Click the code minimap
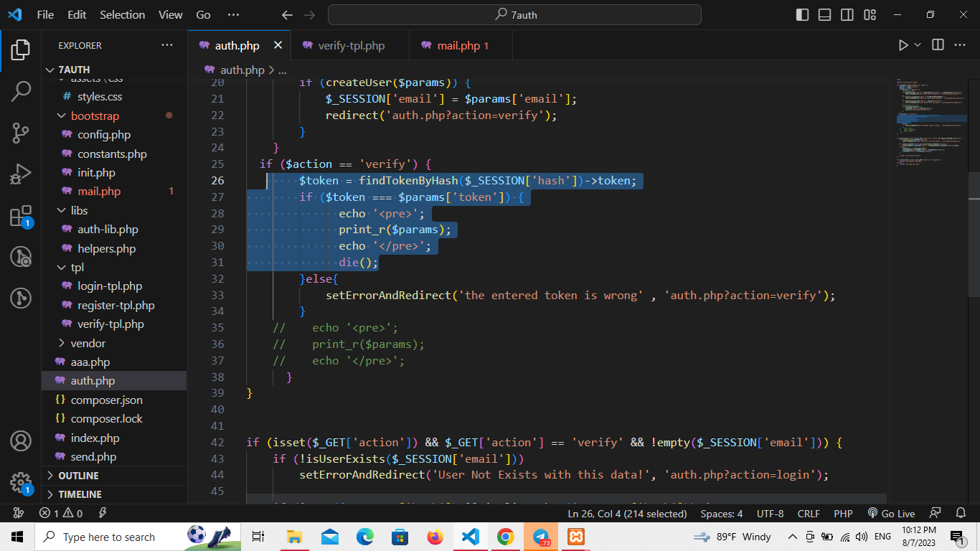This screenshot has width=980, height=551. tap(930, 122)
